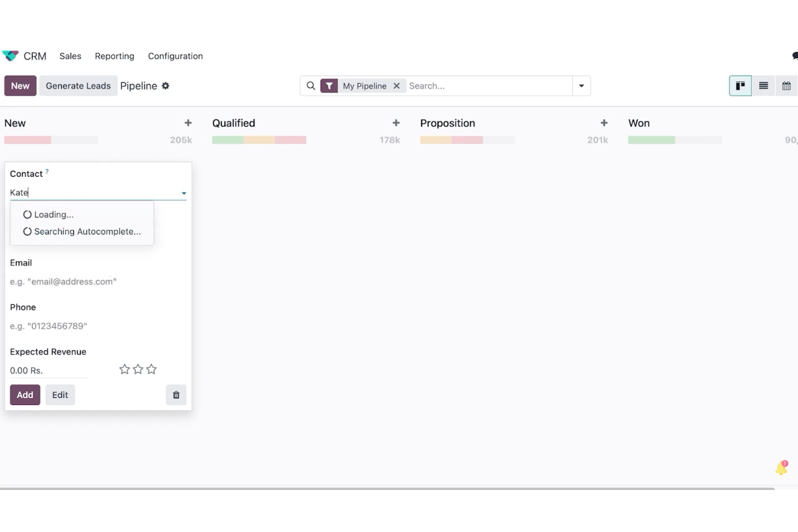Screen dimensions: 798x532
Task: Open the calendar view icon
Action: (x=786, y=85)
